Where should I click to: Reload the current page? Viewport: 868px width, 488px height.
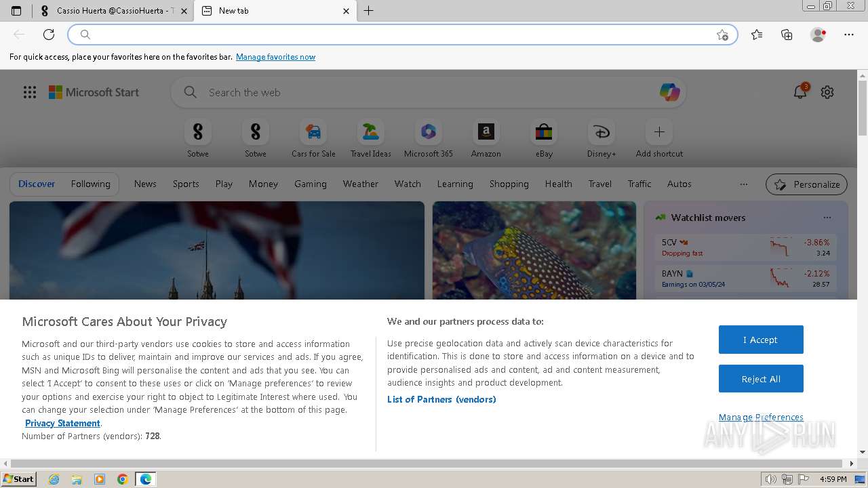tap(49, 35)
